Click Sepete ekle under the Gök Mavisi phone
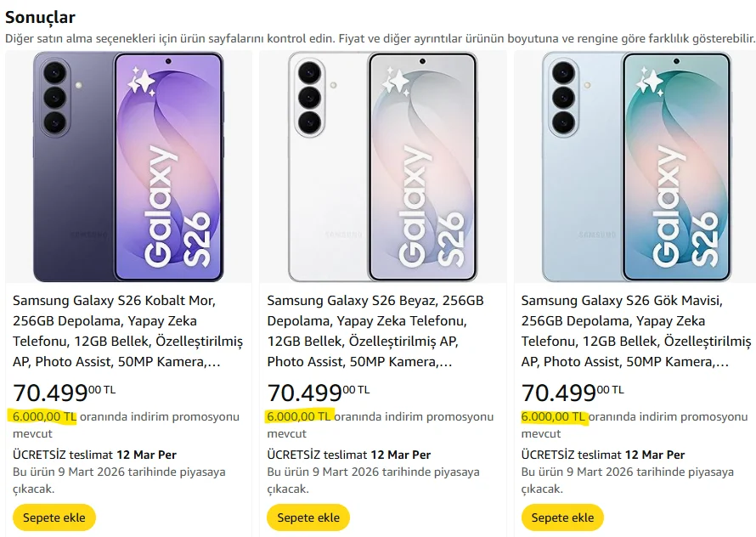 click(x=562, y=517)
